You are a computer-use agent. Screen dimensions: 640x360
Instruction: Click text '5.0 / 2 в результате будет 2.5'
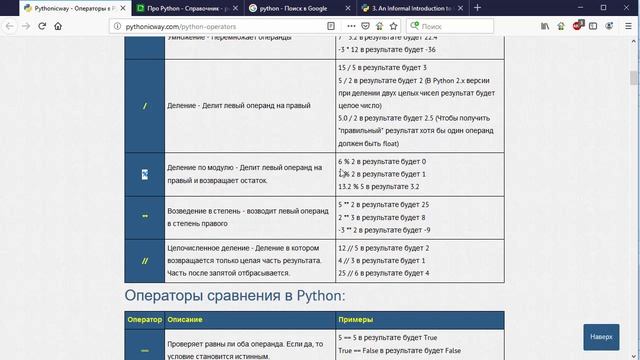point(385,118)
